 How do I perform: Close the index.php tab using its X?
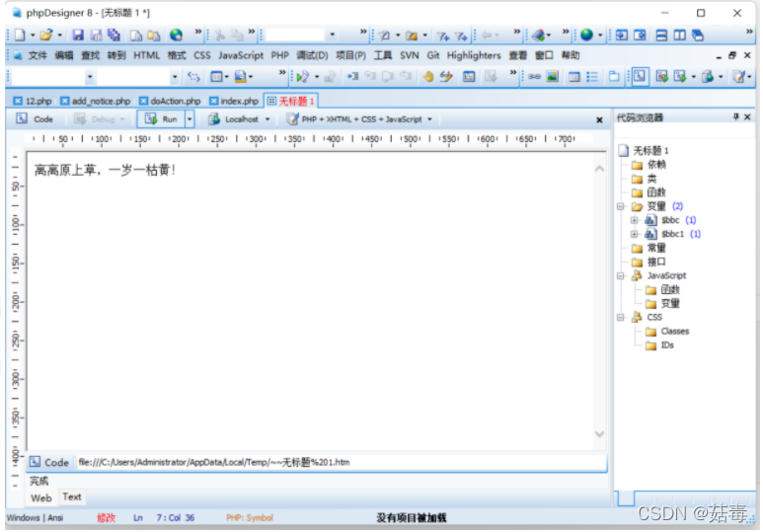tap(213, 101)
